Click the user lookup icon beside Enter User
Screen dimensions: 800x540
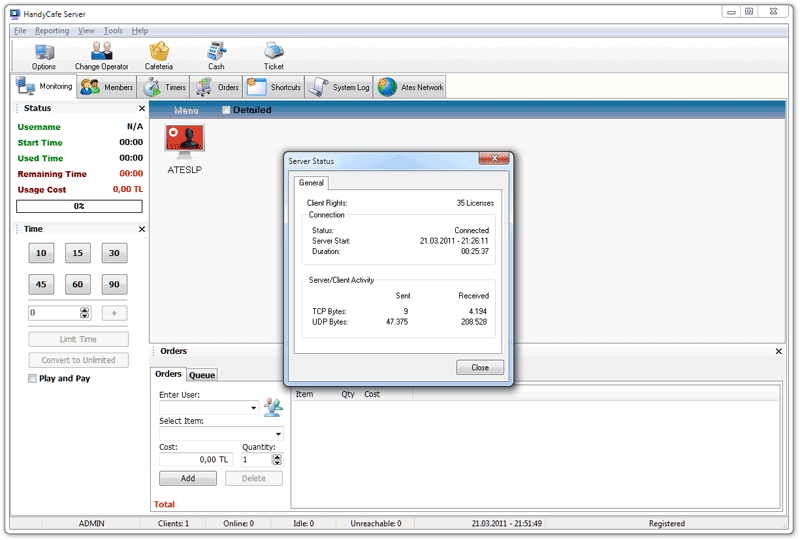(x=273, y=407)
